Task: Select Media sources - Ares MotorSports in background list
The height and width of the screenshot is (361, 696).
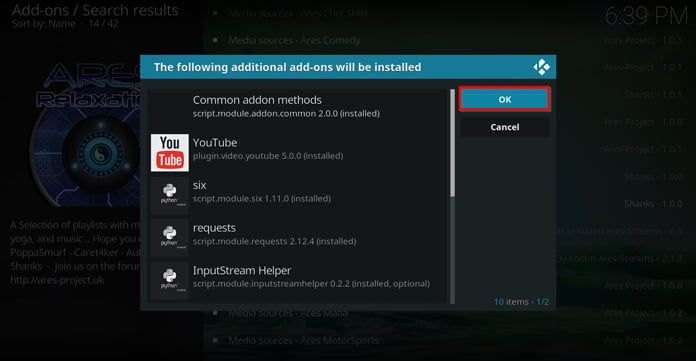Action: 304,341
